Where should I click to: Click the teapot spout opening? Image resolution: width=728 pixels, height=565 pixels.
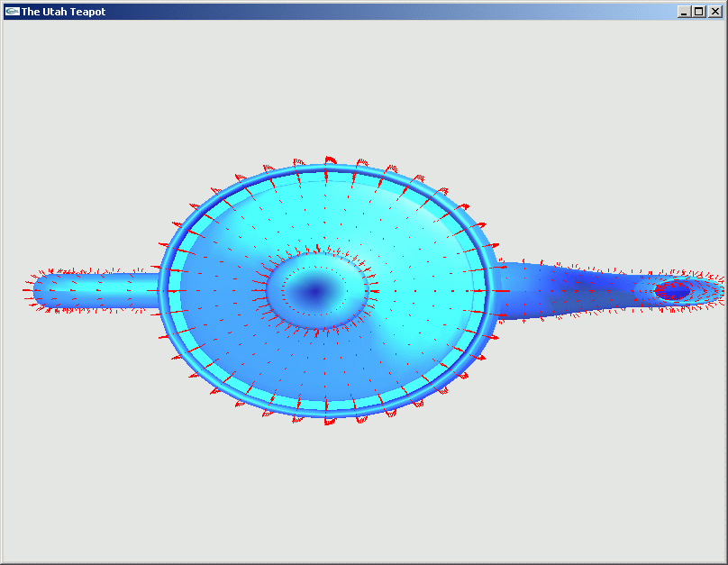point(672,291)
